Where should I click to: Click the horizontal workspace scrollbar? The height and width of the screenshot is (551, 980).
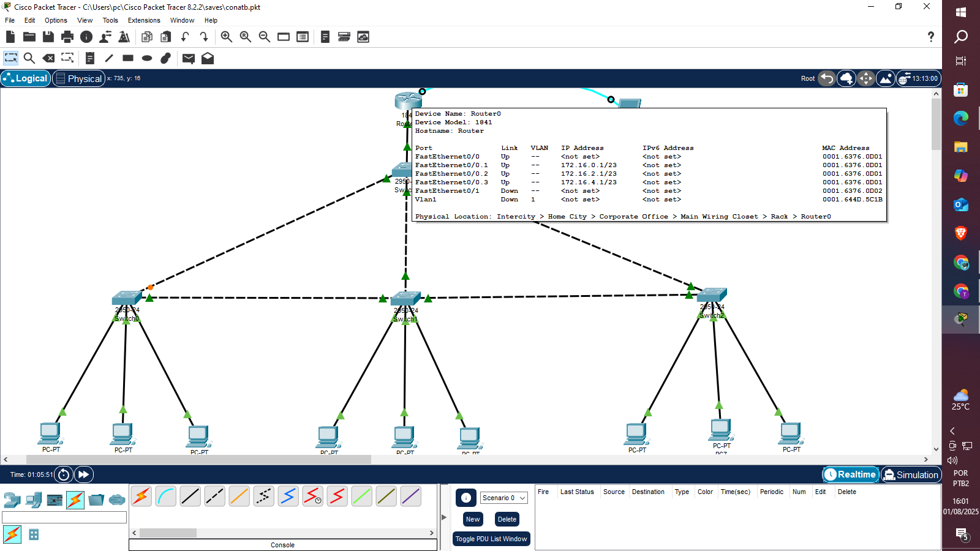tap(198, 459)
